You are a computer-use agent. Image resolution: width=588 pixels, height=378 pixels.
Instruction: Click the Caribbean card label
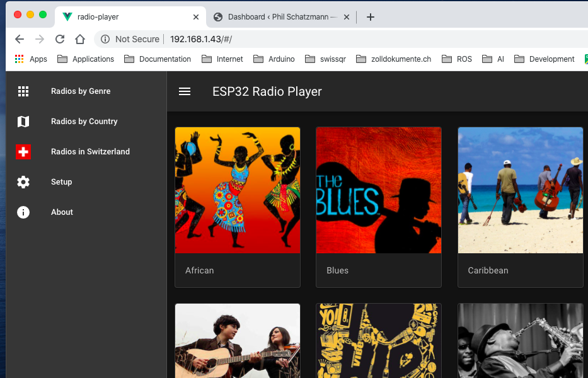point(488,270)
